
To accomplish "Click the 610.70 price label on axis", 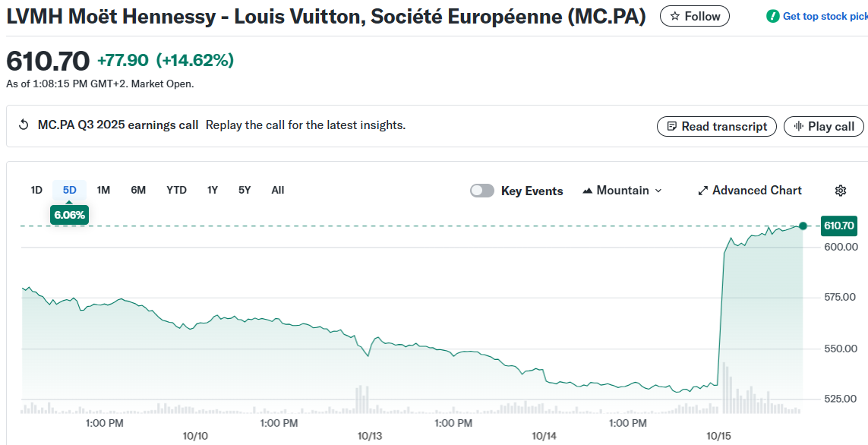I will point(838,226).
